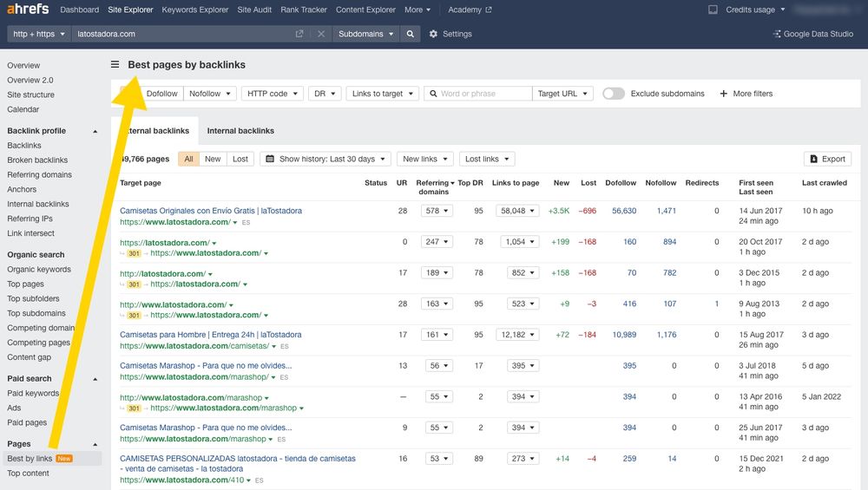This screenshot has width=868, height=490.
Task: Click the plus icon for More filters
Action: click(724, 94)
